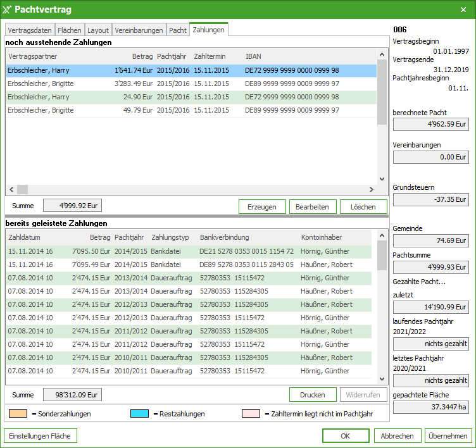Open the Pacht tab

click(x=178, y=30)
